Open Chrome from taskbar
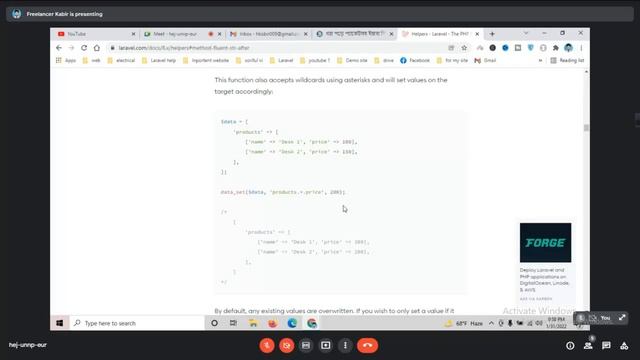640x360 pixels. pyautogui.click(x=312, y=323)
